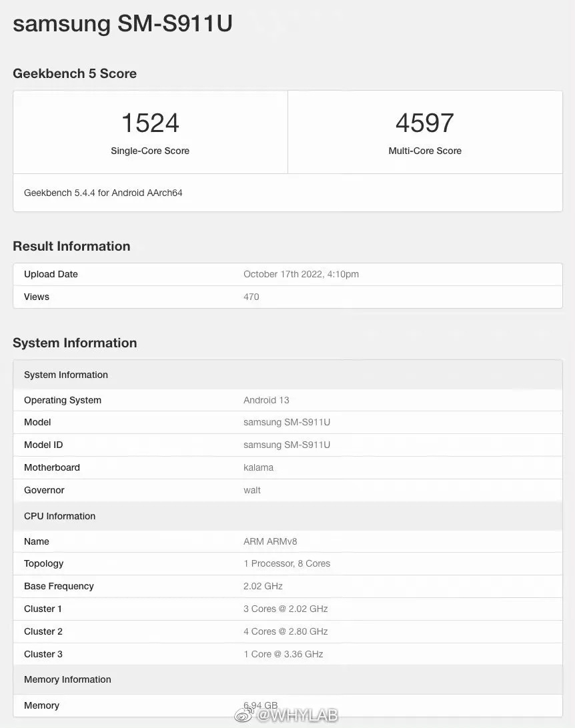Click the upload date October 17th 2022 value
Image resolution: width=575 pixels, height=728 pixels.
[x=301, y=274]
